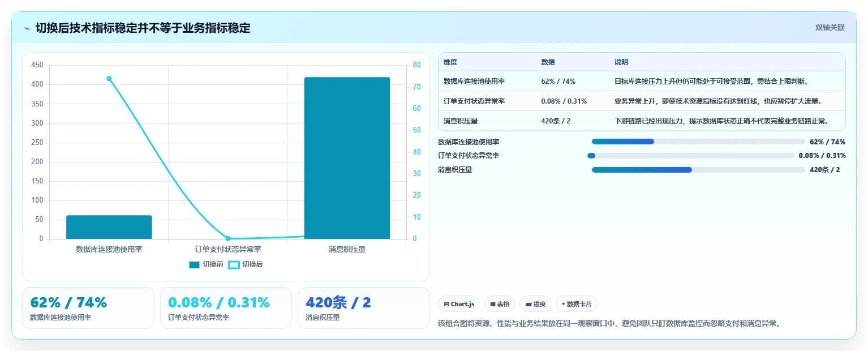Click x-axis label 订单支付状态异常率
The image size is (868, 351).
coord(228,249)
